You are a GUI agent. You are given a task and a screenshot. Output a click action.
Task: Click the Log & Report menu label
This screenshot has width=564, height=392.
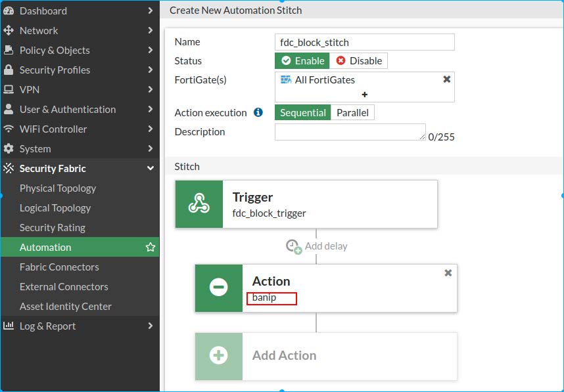(x=47, y=326)
